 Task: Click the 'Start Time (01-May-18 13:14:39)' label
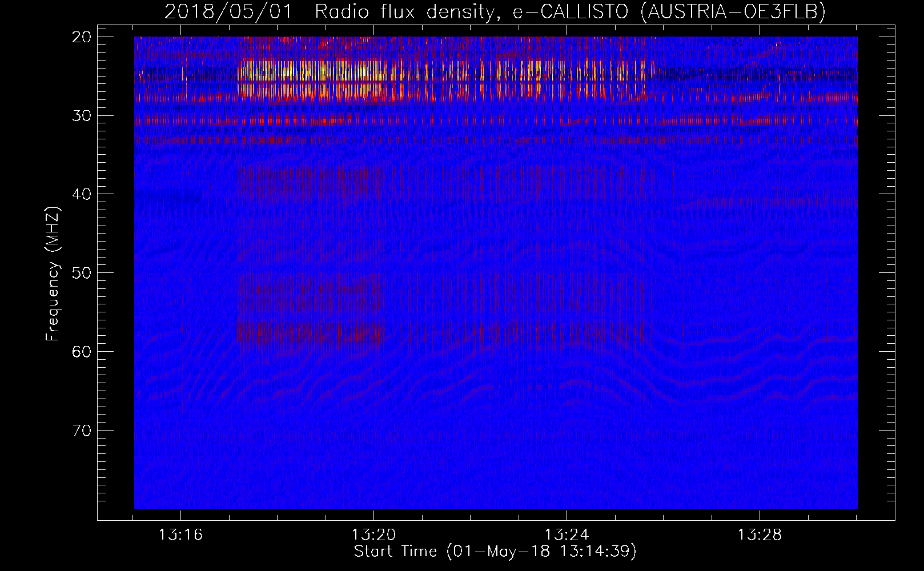[495, 552]
